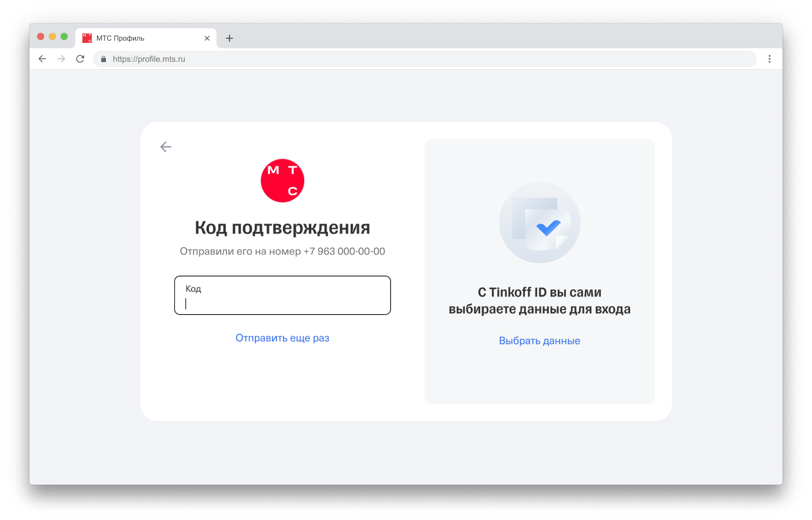Reload the page with the refresh icon
This screenshot has height=520, width=812.
[x=80, y=59]
